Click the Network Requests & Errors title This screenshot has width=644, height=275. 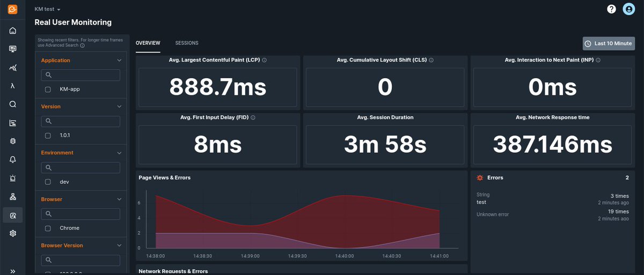point(173,271)
